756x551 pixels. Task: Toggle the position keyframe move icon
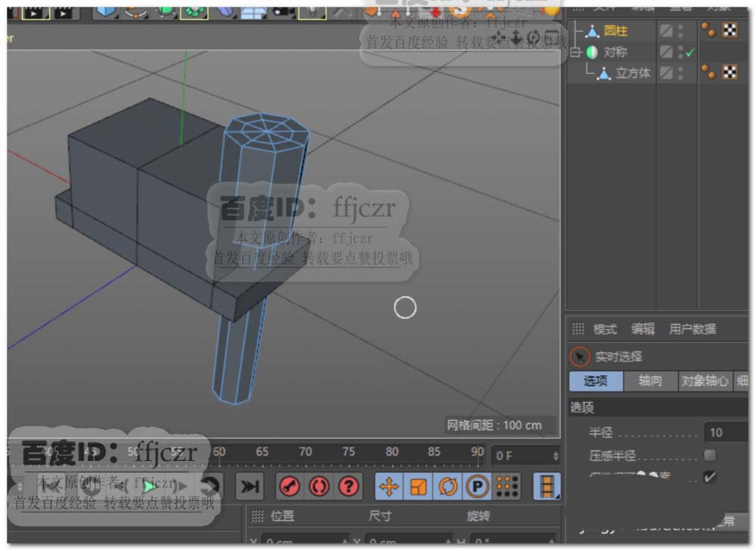pos(389,487)
